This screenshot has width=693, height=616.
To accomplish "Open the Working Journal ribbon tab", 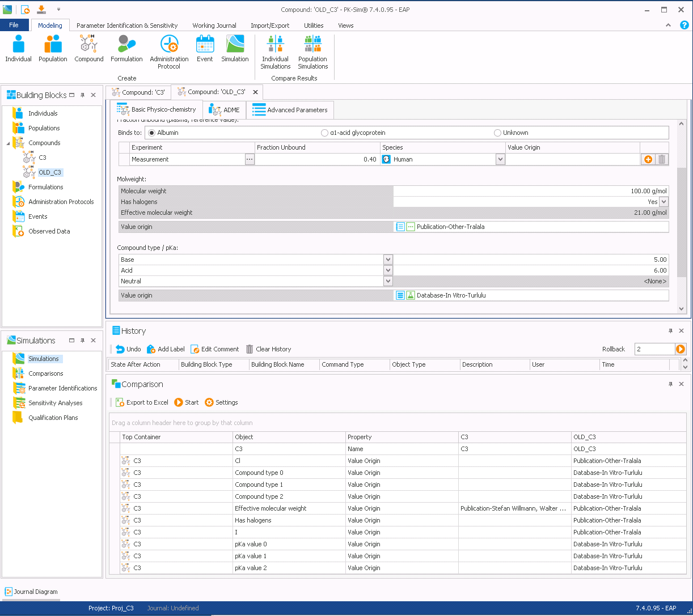I will point(214,26).
